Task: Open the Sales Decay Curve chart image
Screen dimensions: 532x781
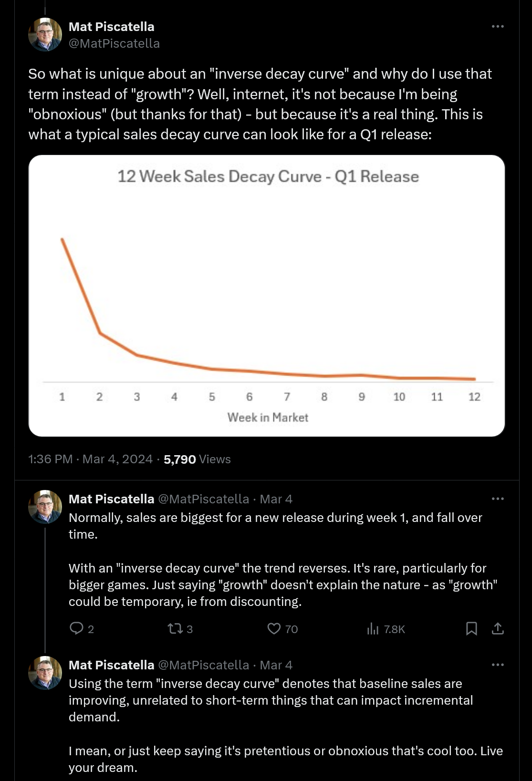Action: (267, 295)
